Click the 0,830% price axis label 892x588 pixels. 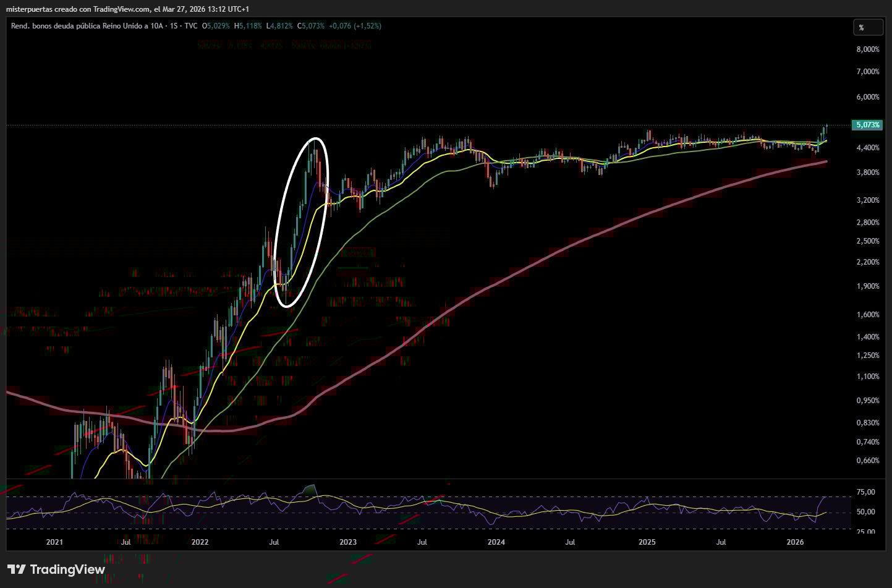(868, 423)
